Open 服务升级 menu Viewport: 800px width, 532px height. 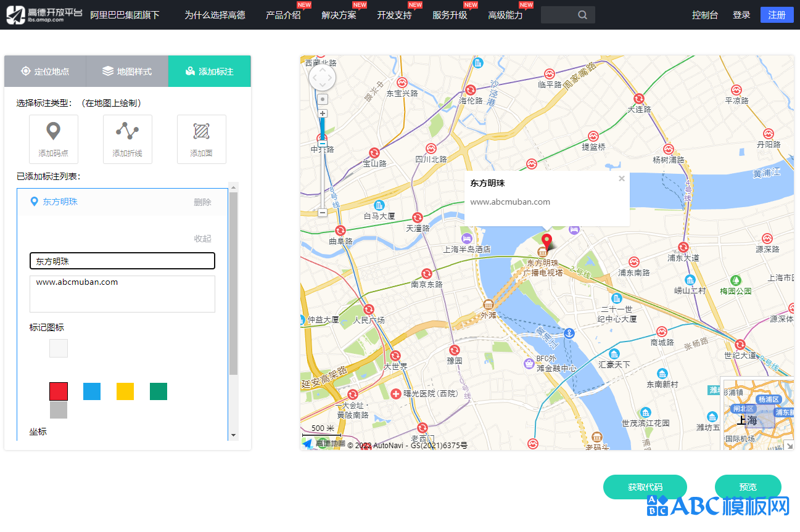pyautogui.click(x=450, y=15)
